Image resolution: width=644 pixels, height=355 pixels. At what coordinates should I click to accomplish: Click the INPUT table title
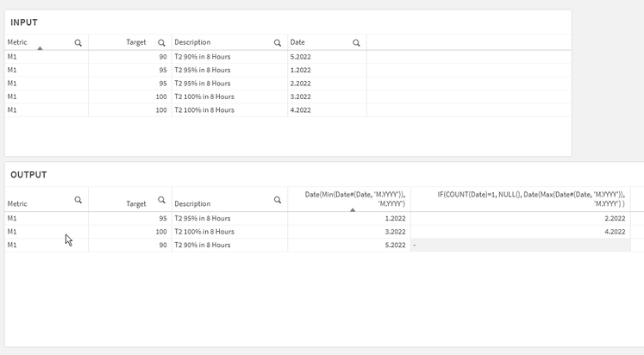[x=24, y=22]
